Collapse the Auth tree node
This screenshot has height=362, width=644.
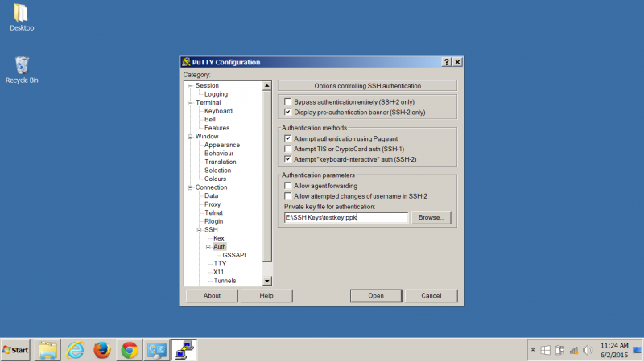[208, 247]
